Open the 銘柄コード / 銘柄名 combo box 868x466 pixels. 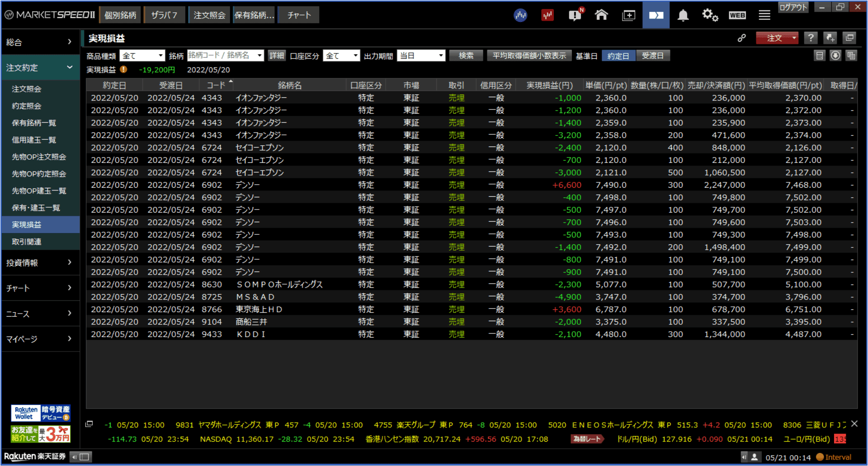click(x=225, y=56)
